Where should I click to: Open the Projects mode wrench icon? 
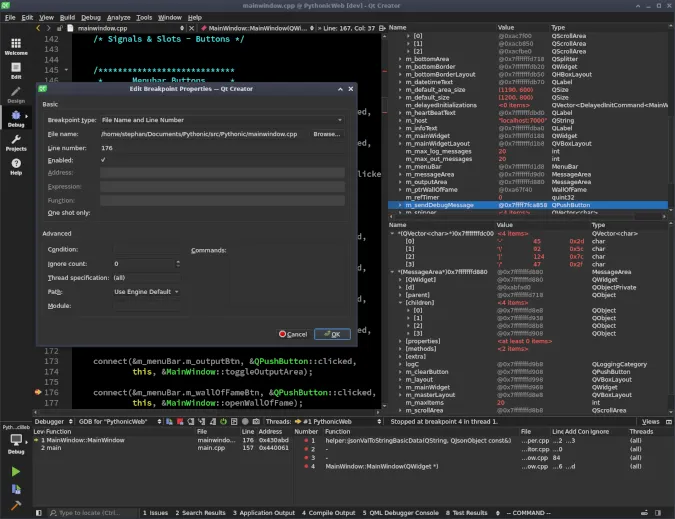click(x=16, y=143)
